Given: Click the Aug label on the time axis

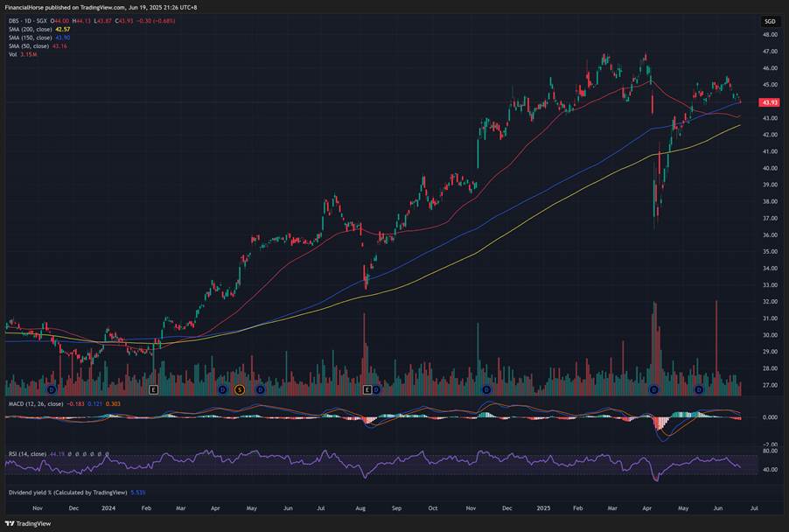Looking at the screenshot, I should 360,508.
